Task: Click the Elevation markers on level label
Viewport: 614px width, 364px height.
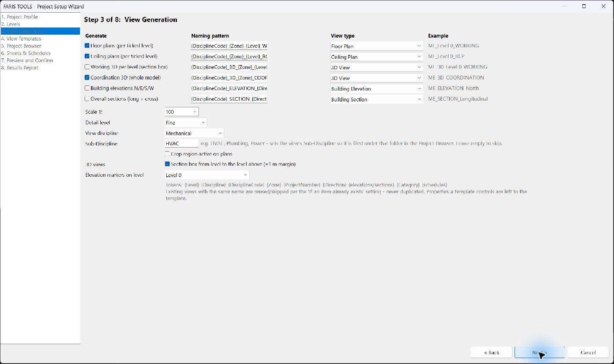Action: click(115, 175)
